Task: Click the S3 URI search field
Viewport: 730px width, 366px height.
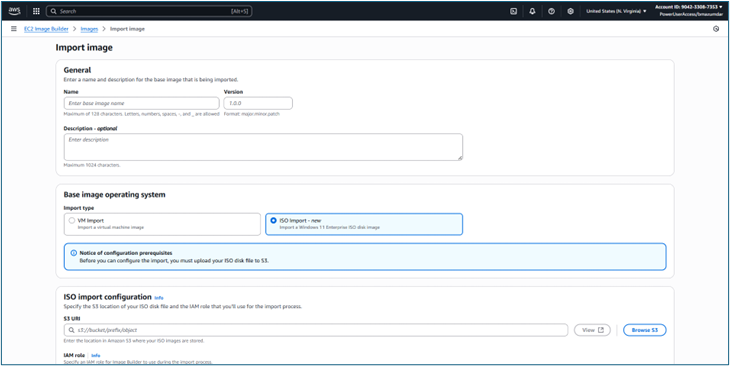Action: (316, 330)
